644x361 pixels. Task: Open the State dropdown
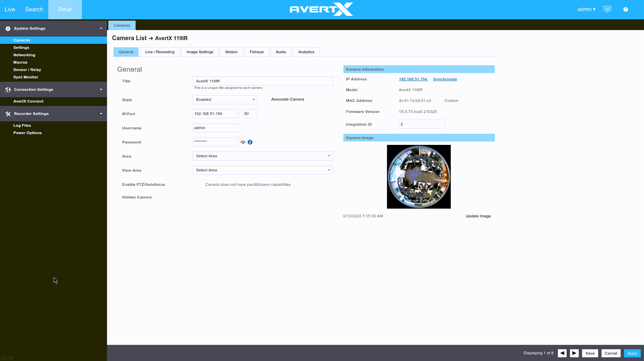pyautogui.click(x=225, y=99)
